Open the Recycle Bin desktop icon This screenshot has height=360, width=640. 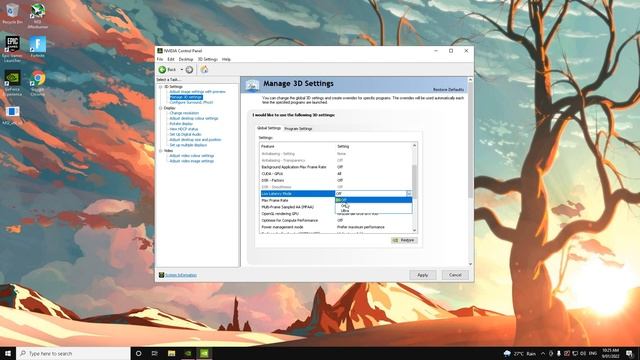[12, 13]
